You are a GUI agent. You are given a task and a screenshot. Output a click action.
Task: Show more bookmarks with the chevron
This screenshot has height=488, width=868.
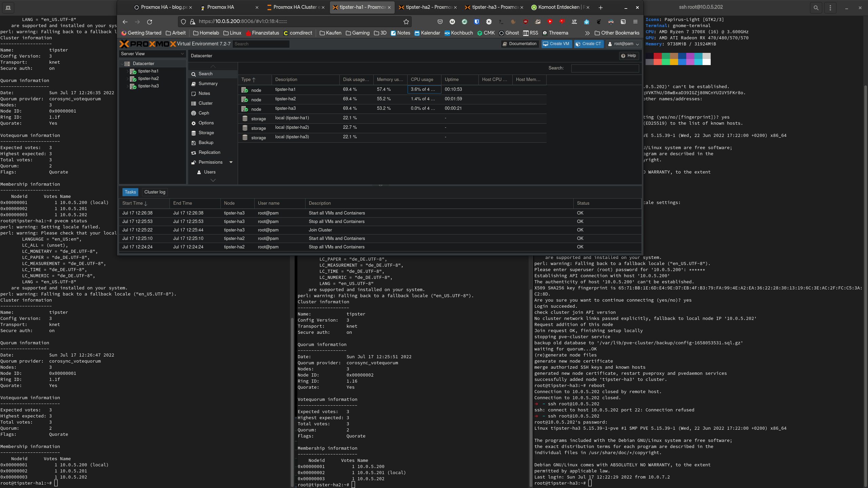[587, 33]
